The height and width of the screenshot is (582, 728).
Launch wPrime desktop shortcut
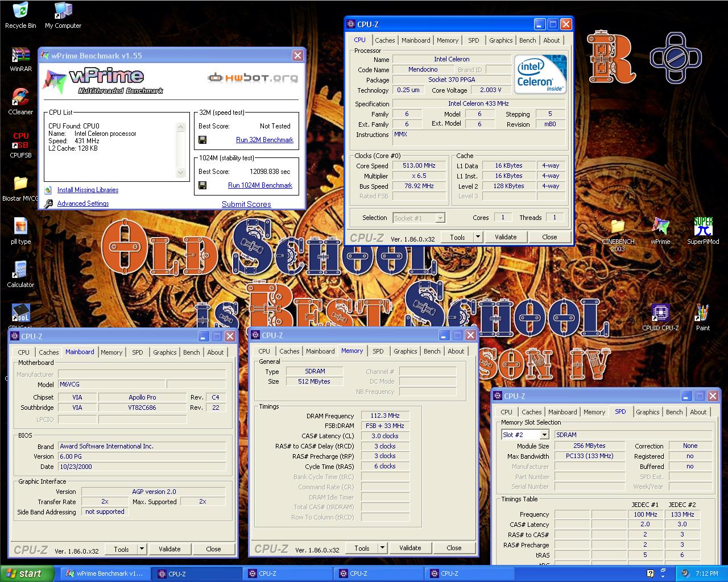[660, 232]
